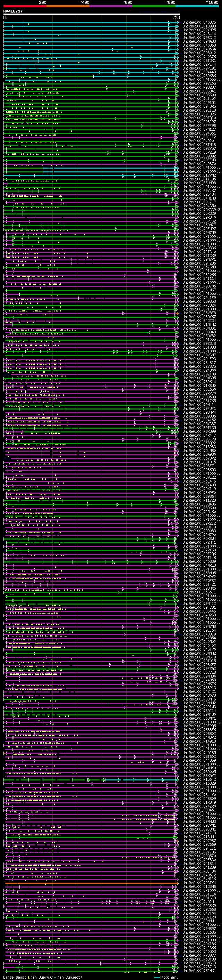The image size is (222, 980).
Task: Open hit UniRef100_A9VE05
Action: coord(199,84)
